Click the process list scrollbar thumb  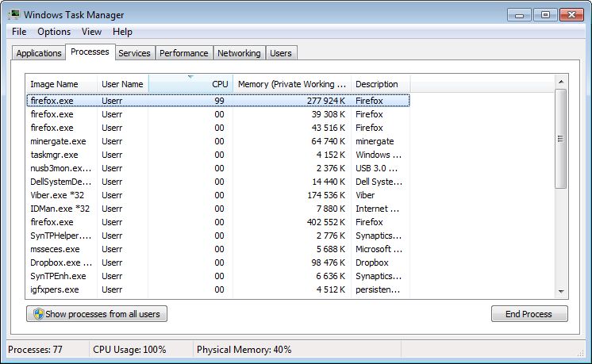point(561,139)
